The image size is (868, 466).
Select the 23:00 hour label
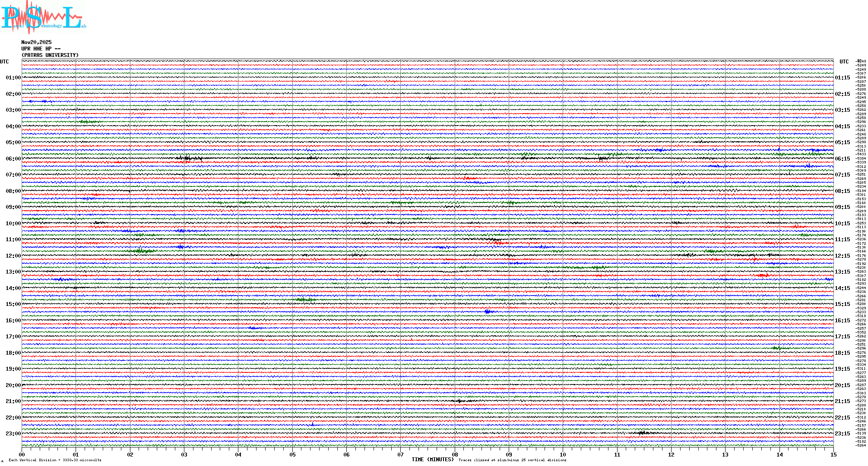13,434
